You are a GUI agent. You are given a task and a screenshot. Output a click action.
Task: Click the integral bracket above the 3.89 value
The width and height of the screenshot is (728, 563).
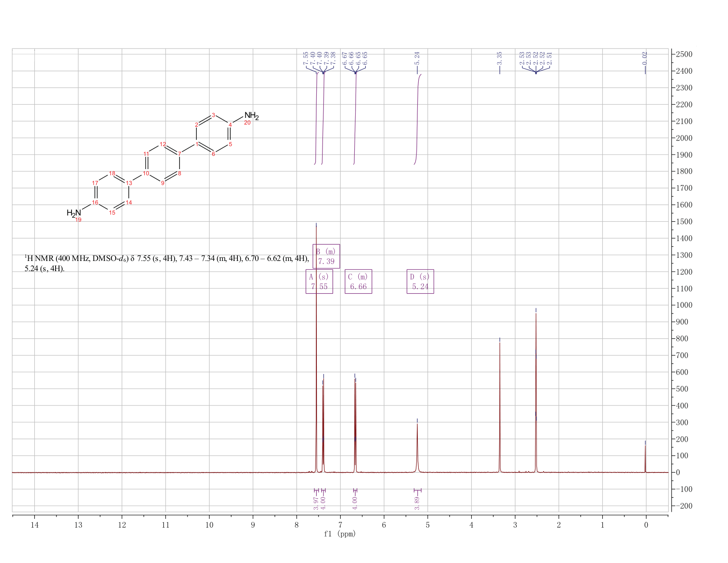pyautogui.click(x=417, y=490)
